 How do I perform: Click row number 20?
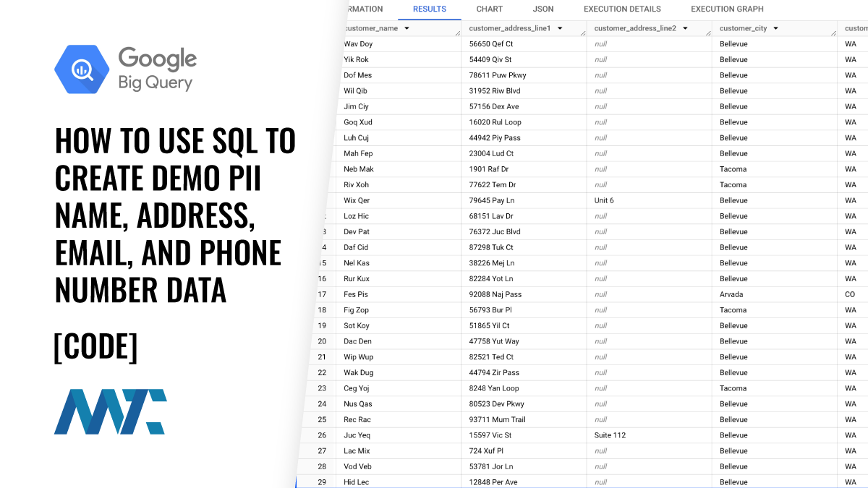(x=322, y=341)
